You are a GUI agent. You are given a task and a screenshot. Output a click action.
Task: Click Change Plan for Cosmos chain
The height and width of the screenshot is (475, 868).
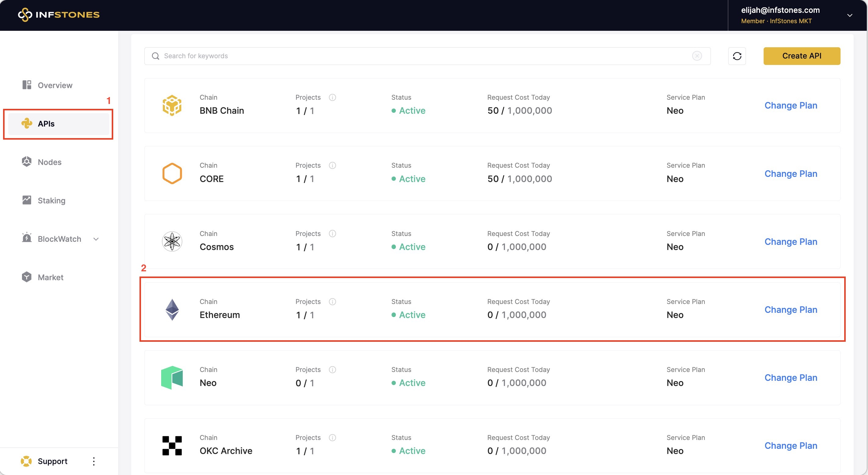point(790,242)
